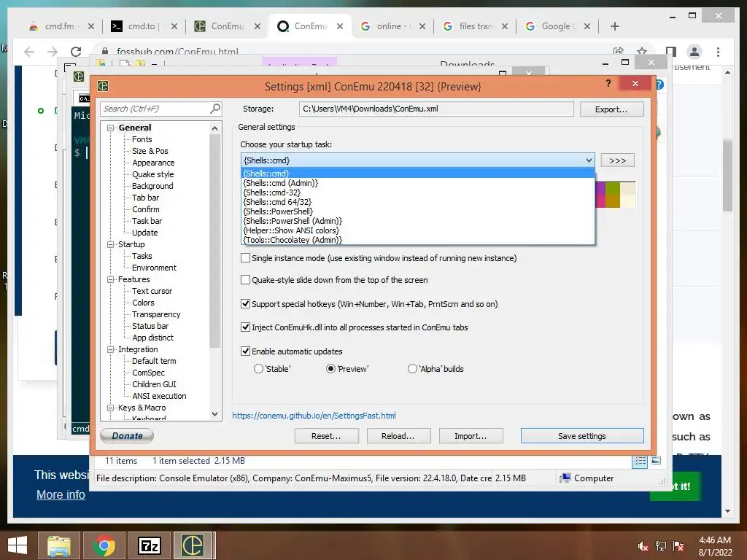Click Save settings button

[x=582, y=436]
